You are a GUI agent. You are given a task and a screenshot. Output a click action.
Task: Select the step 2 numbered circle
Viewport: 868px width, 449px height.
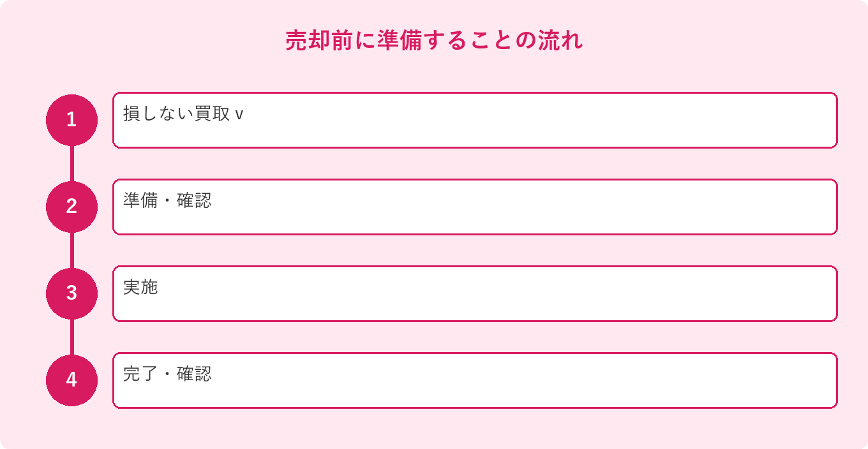coord(71,207)
